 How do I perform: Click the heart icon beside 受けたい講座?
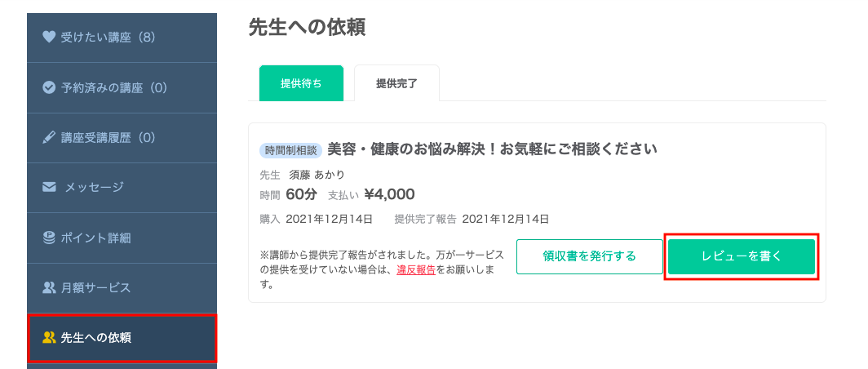click(x=49, y=37)
